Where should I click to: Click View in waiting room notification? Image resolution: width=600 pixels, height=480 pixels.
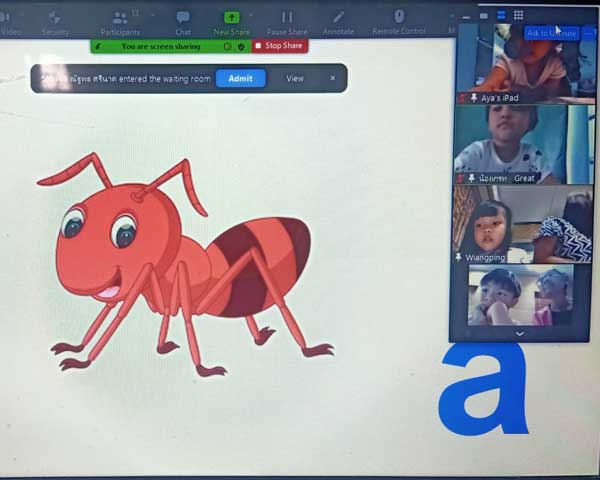click(295, 78)
